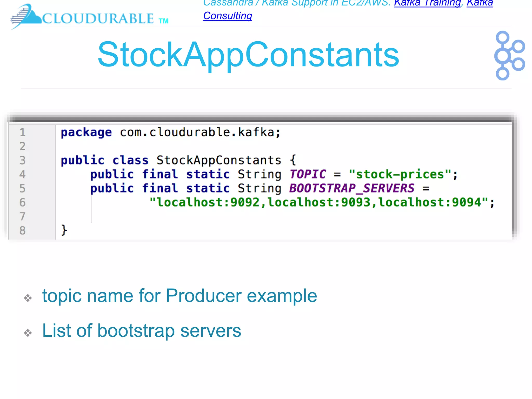Click line number 8 in gutter
The height and width of the screenshot is (399, 532).
coord(23,230)
